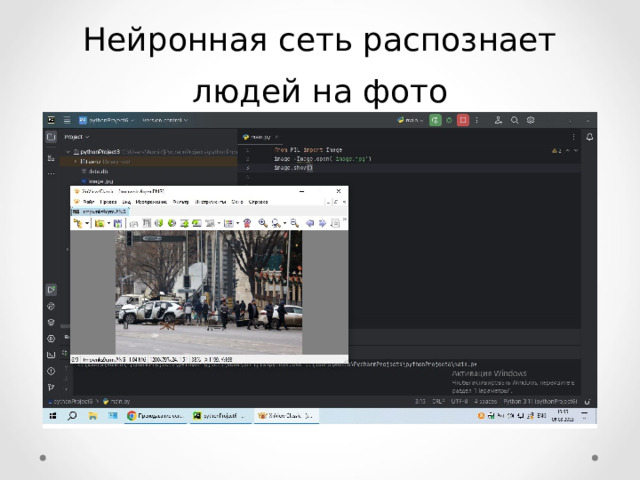The height and width of the screenshot is (480, 640).
Task: Go to previous highlighted problem up arrow
Action: click(567, 151)
